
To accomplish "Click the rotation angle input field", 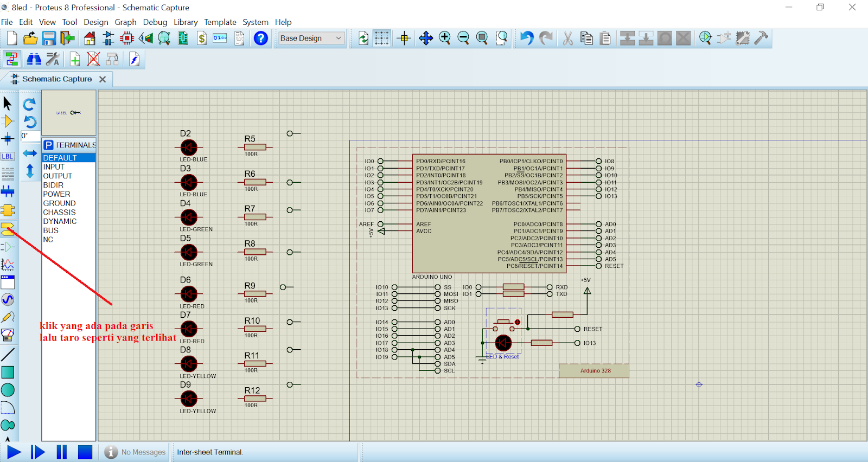I will tap(30, 136).
